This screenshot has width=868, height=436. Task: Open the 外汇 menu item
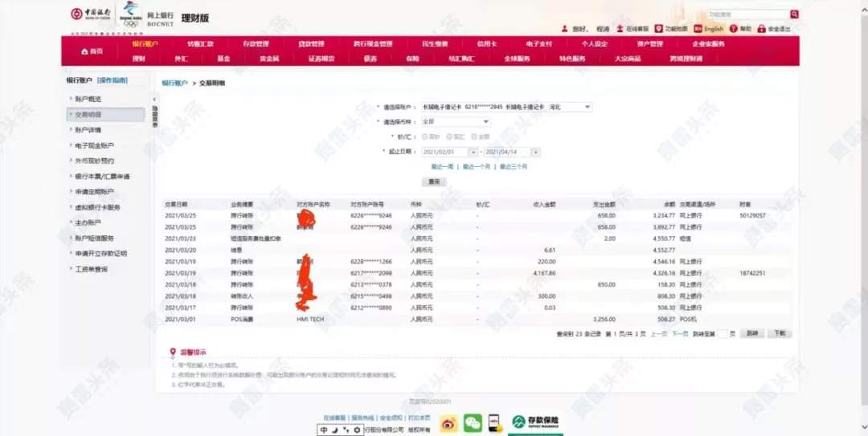click(181, 59)
